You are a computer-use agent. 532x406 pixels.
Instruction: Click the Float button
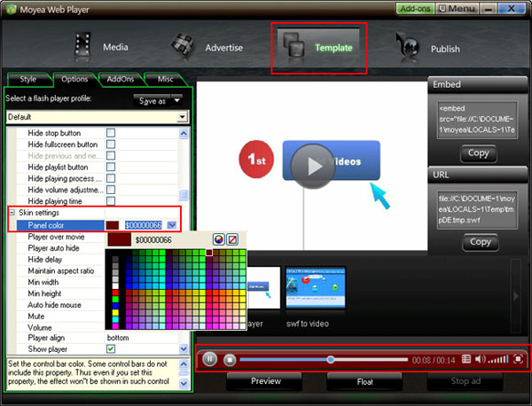tap(364, 381)
